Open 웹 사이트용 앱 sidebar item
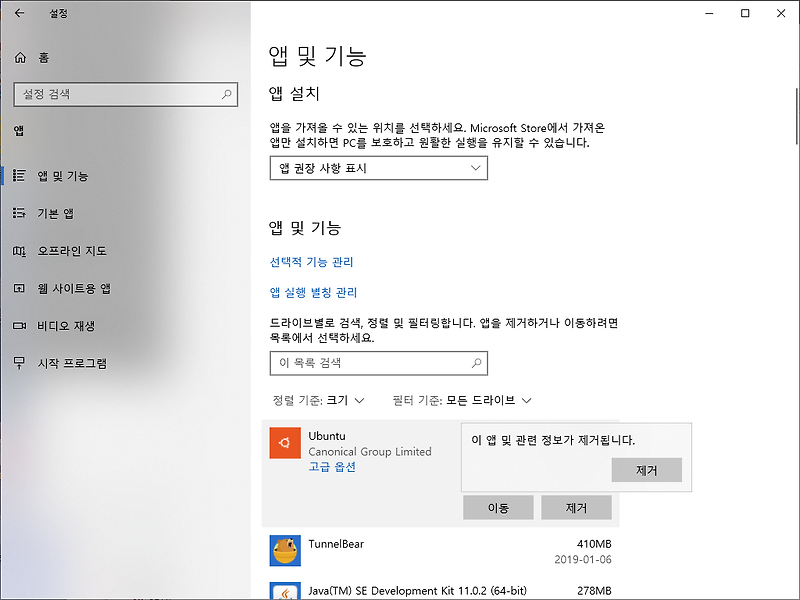The height and width of the screenshot is (600, 800). point(125,288)
